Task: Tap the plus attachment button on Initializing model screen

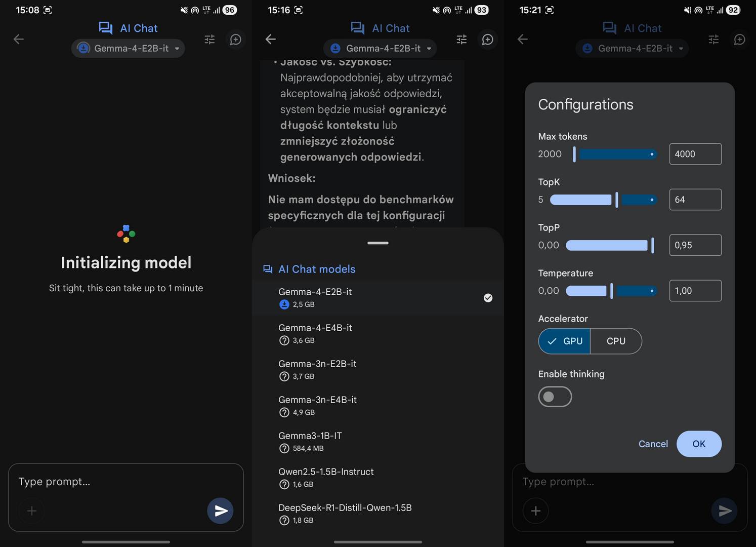Action: [x=31, y=511]
